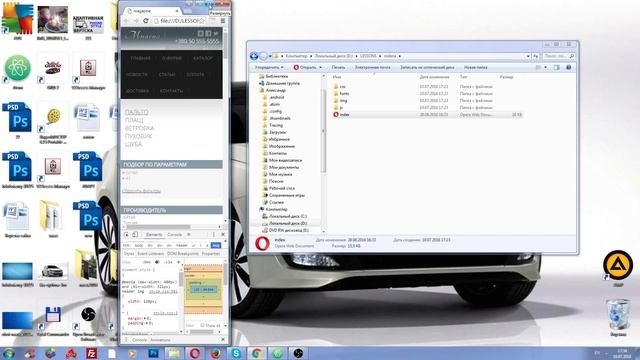Click the Explorer change view icon
The height and width of the screenshot is (360, 640).
point(538,67)
